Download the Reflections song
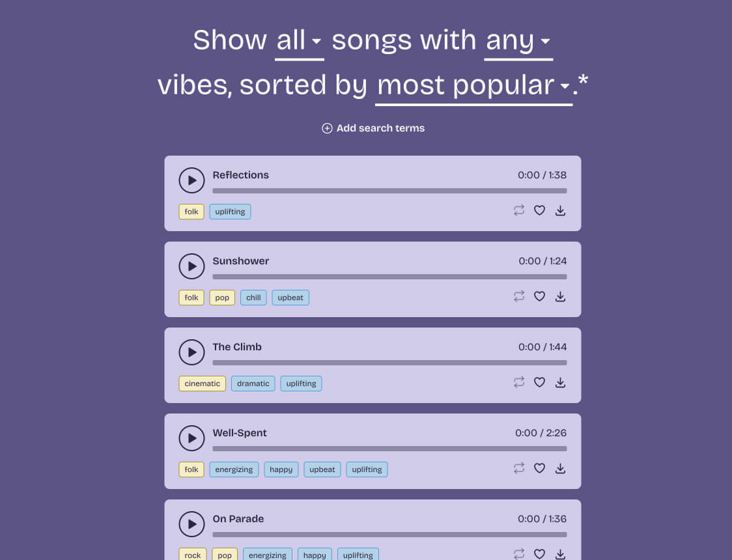Viewport: 732px width, 560px height. [x=560, y=210]
